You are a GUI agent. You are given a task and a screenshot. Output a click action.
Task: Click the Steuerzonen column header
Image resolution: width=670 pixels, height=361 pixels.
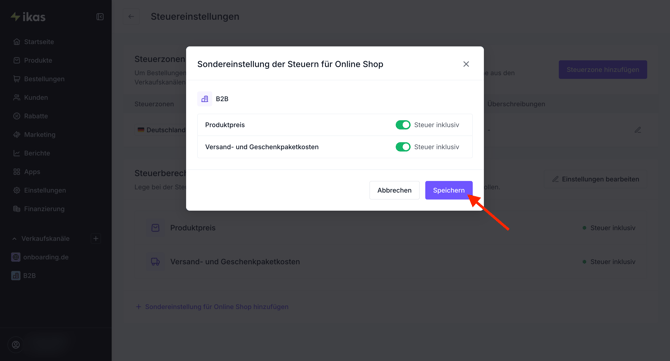pos(154,104)
